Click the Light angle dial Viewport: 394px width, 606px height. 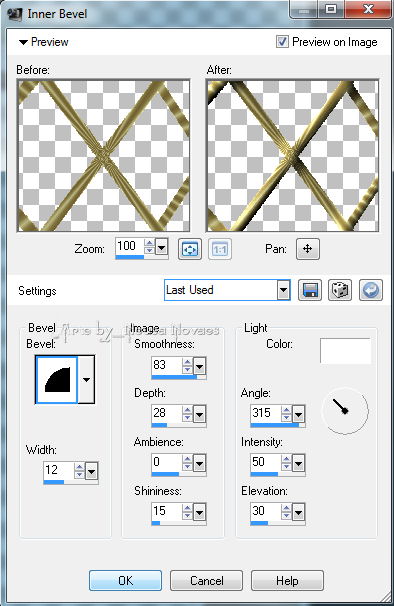(x=345, y=411)
